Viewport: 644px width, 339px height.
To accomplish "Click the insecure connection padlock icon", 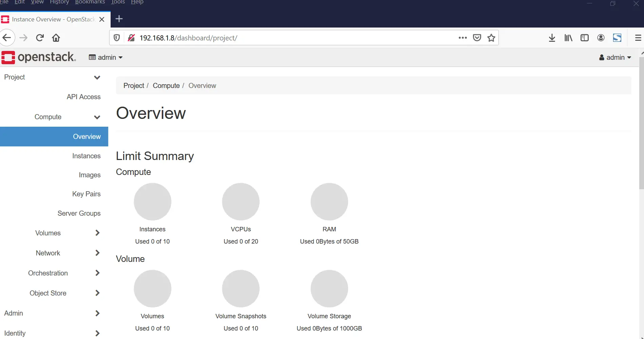I will click(x=131, y=38).
